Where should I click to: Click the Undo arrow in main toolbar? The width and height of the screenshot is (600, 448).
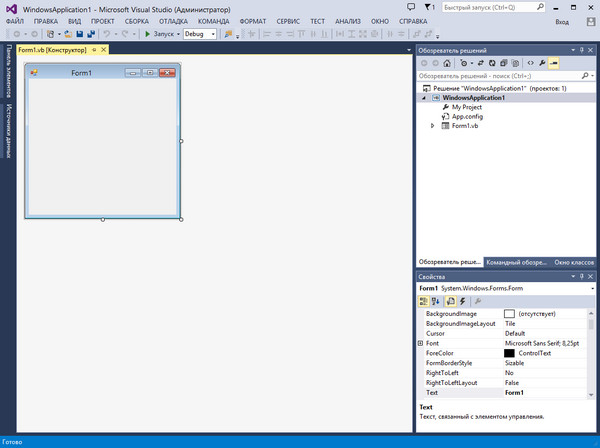point(107,34)
